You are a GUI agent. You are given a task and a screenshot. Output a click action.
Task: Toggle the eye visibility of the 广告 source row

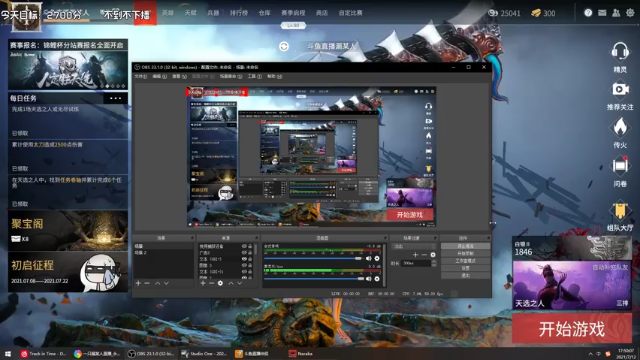pos(244,253)
